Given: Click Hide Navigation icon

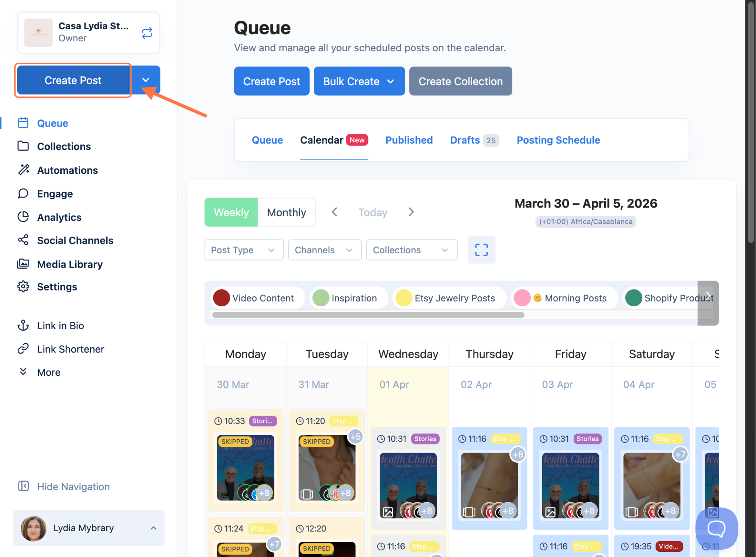Looking at the screenshot, I should point(23,486).
